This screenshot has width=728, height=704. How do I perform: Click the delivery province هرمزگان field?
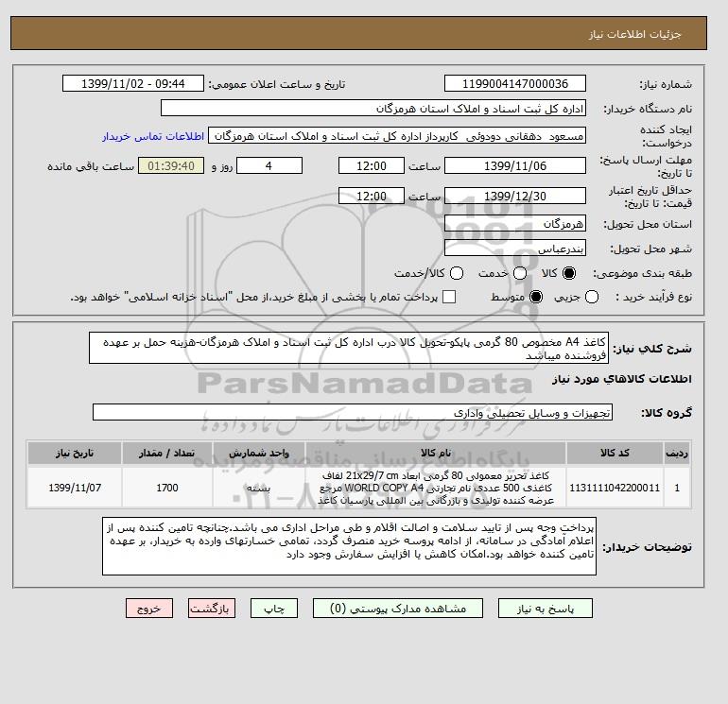coord(515,224)
